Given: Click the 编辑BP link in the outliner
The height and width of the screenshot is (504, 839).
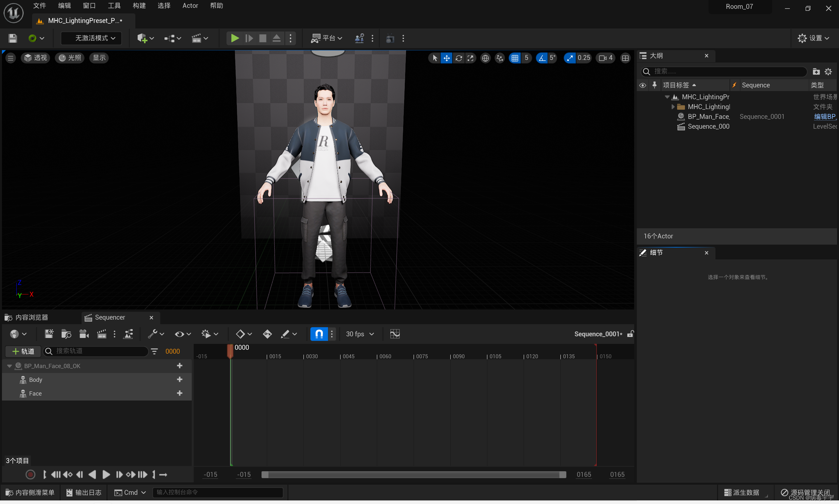Looking at the screenshot, I should coord(826,117).
